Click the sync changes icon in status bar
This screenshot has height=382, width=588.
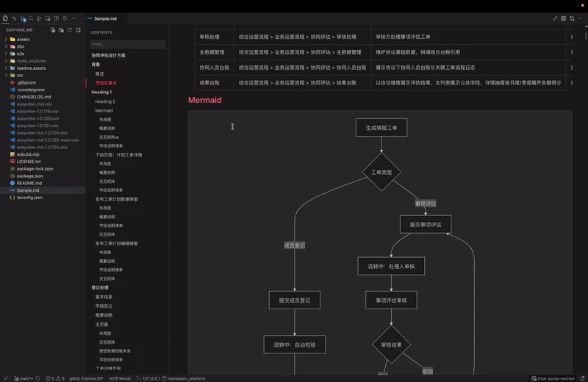pyautogui.click(x=38, y=378)
